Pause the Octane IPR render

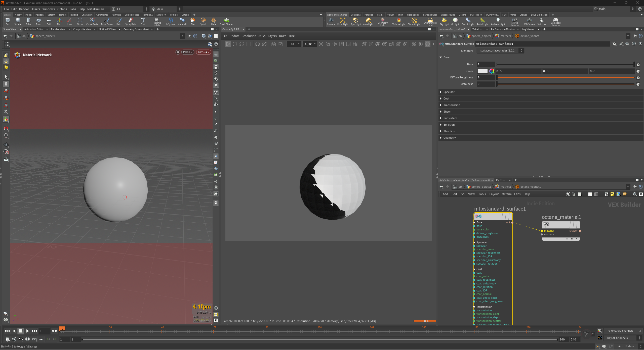pyautogui.click(x=249, y=44)
